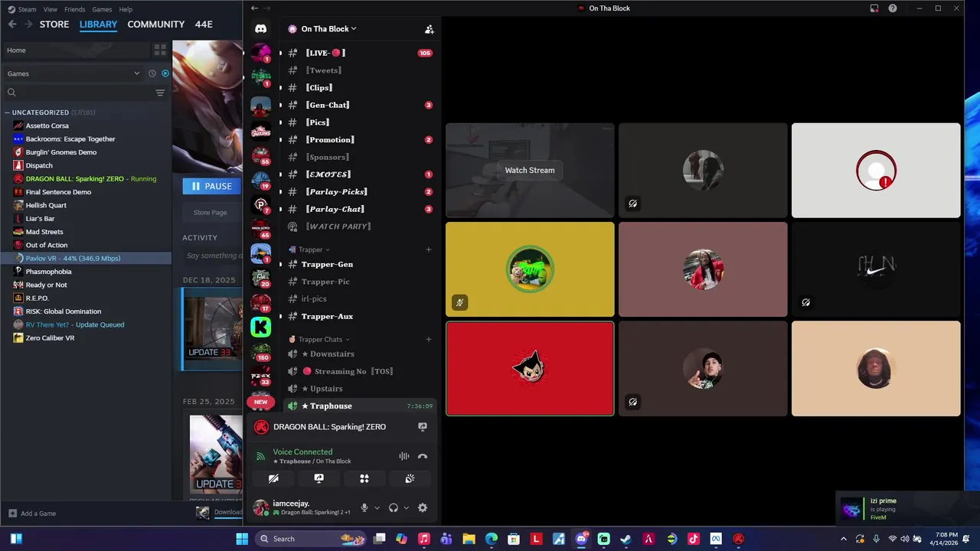
Task: Open Microsoft Edge from the taskbar
Action: 492,539
